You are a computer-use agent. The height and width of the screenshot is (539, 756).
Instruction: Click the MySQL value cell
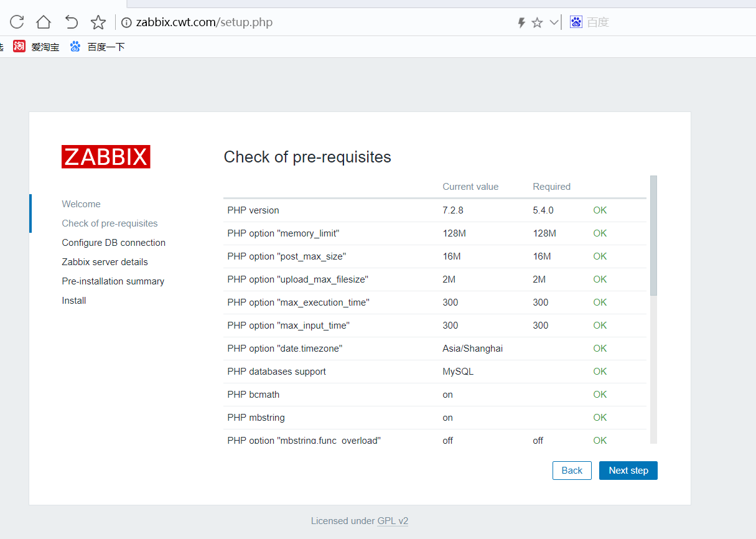(457, 372)
